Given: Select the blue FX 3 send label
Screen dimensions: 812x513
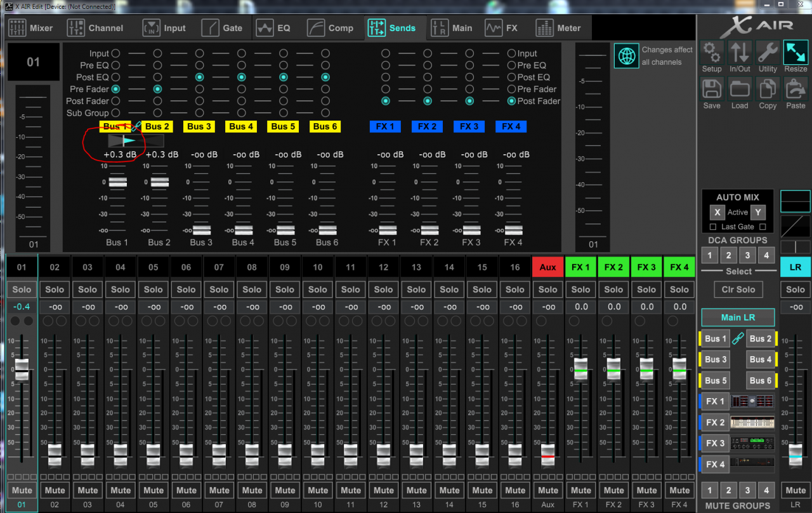Looking at the screenshot, I should pyautogui.click(x=469, y=126).
